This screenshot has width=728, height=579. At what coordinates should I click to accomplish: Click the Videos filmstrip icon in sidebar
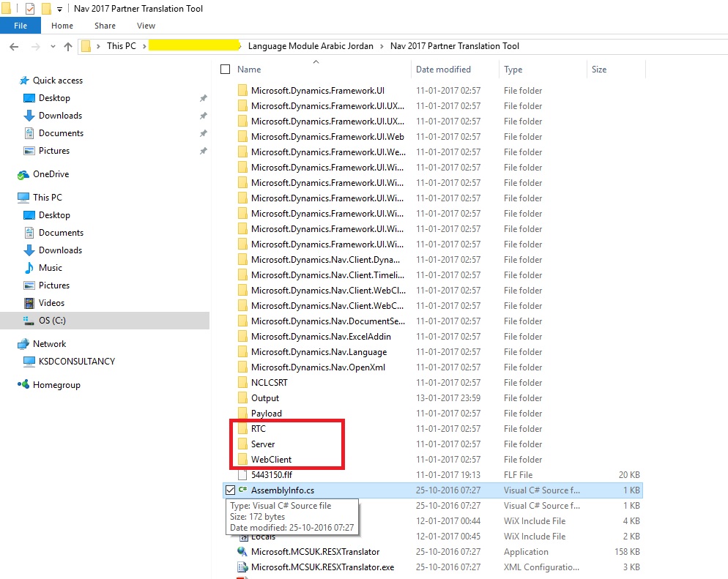tap(29, 303)
